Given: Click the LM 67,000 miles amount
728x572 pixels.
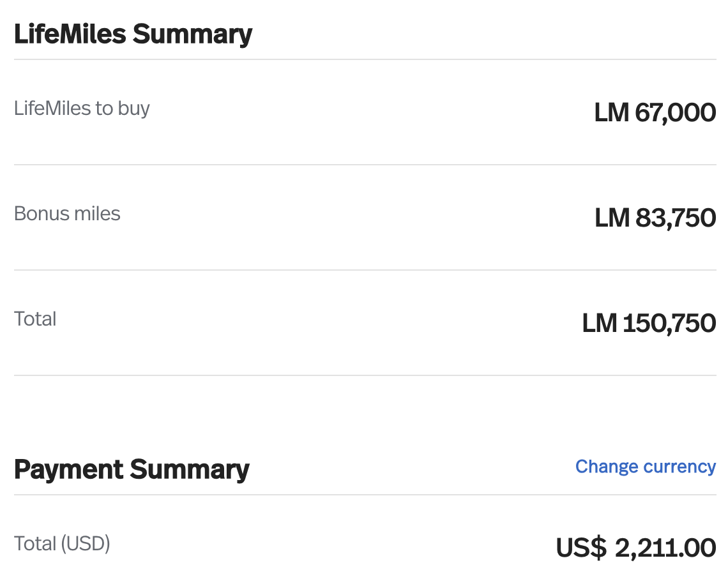Looking at the screenshot, I should tap(655, 113).
